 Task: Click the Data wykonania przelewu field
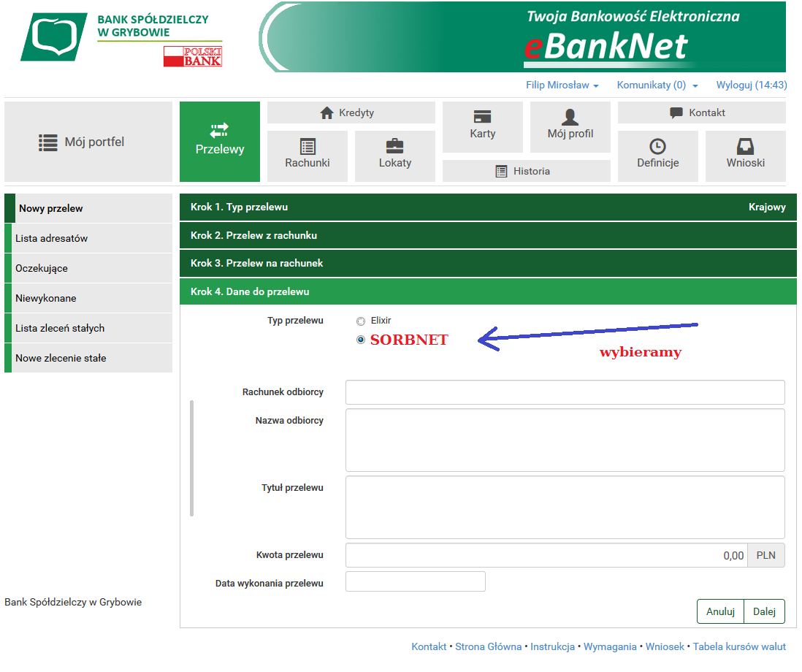click(416, 581)
